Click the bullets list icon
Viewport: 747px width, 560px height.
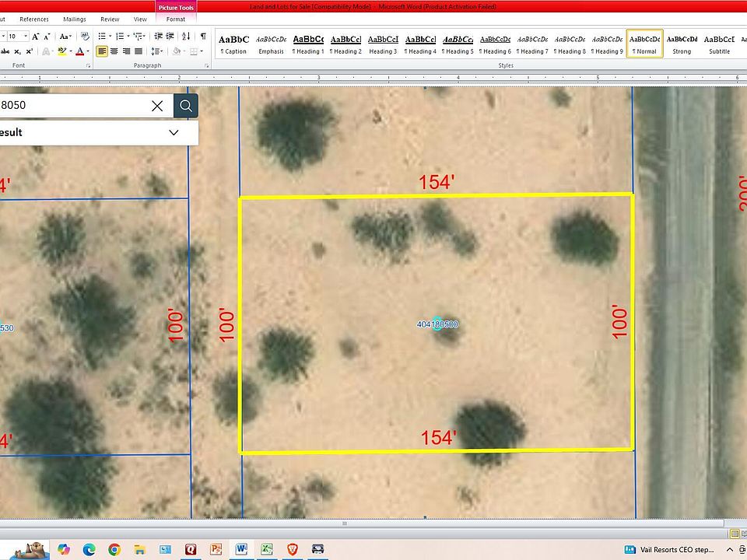103,36
